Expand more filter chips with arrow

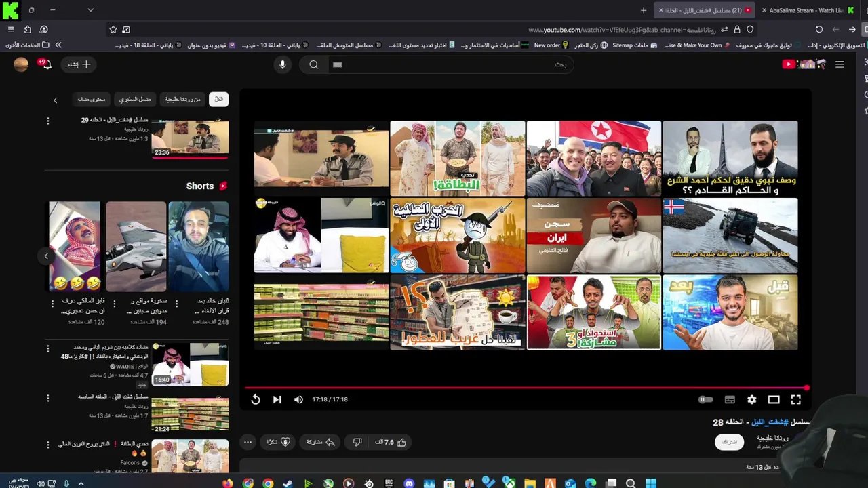(x=56, y=100)
